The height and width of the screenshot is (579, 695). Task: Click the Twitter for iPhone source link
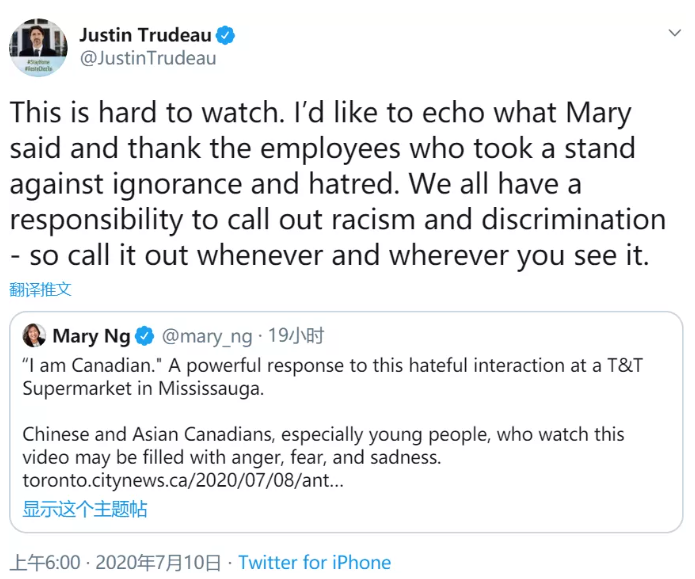(315, 563)
